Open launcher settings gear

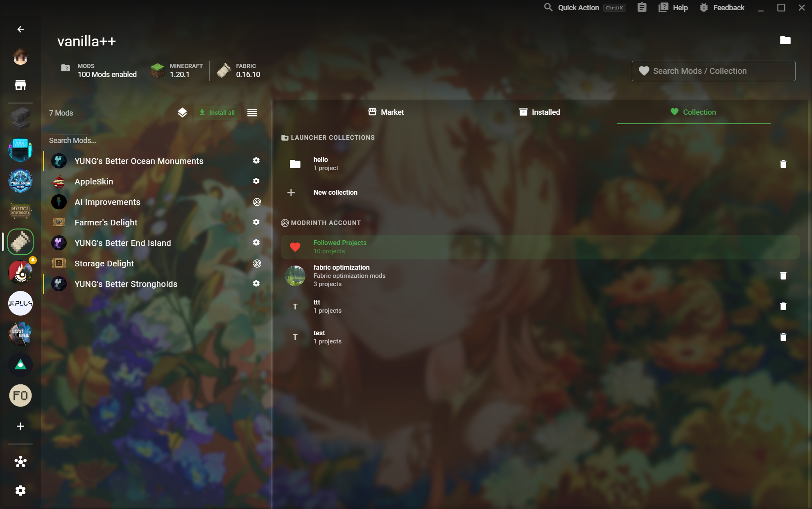click(20, 491)
